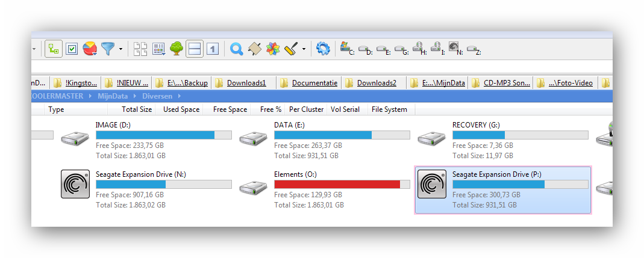Image resolution: width=644 pixels, height=258 pixels.
Task: Click the IMAGE (D:) usage bar
Action: click(x=164, y=135)
